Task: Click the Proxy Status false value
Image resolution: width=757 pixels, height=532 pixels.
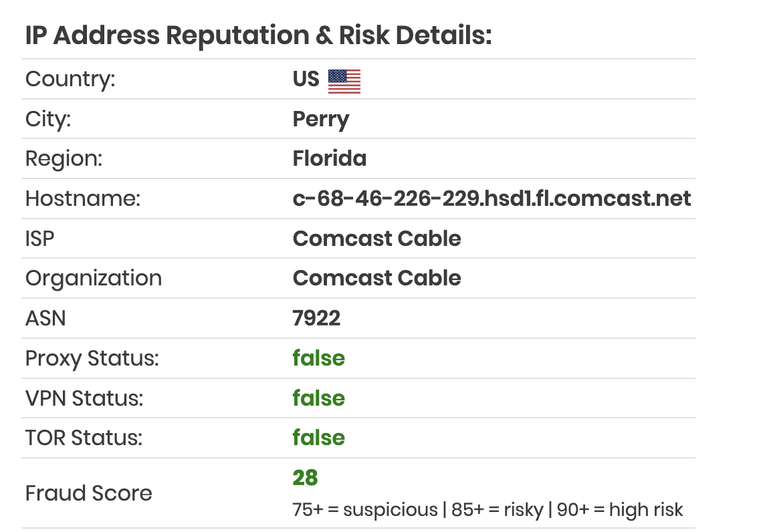Action: pyautogui.click(x=318, y=358)
